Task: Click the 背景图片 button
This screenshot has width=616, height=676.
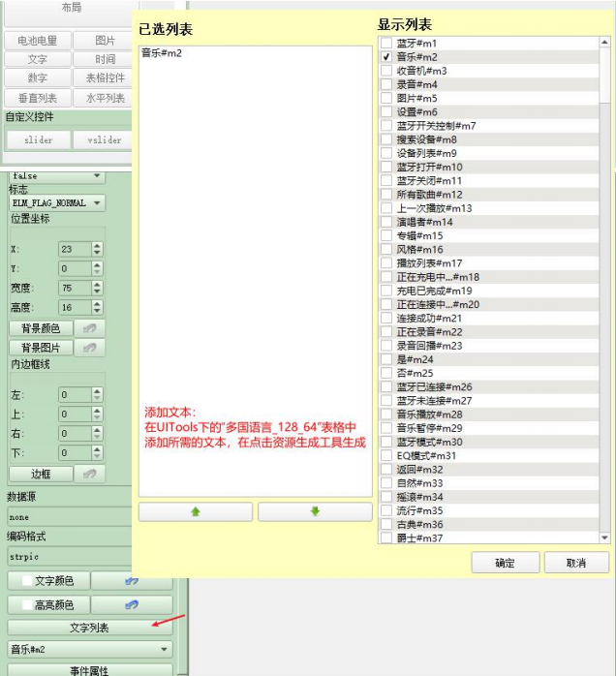Action: point(41,348)
